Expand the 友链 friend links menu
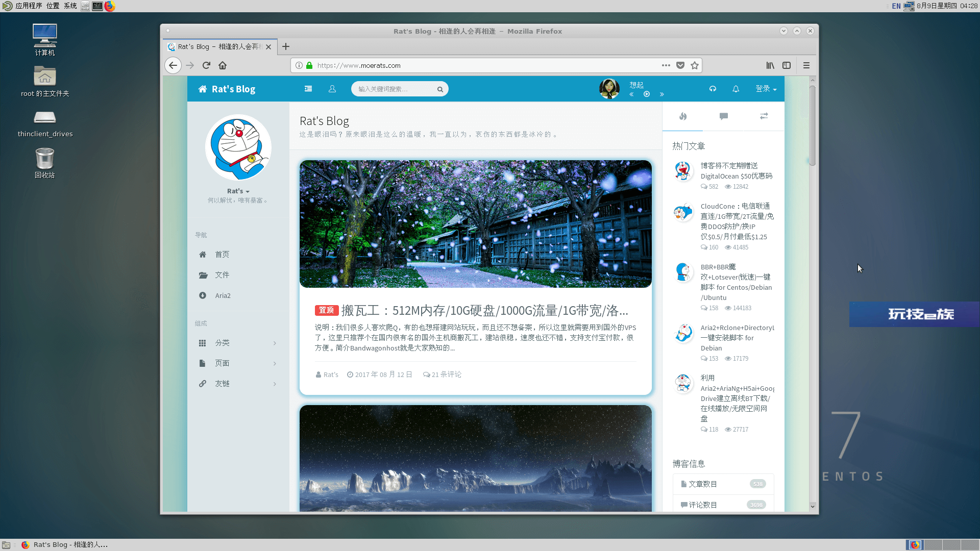980x551 pixels. (238, 384)
